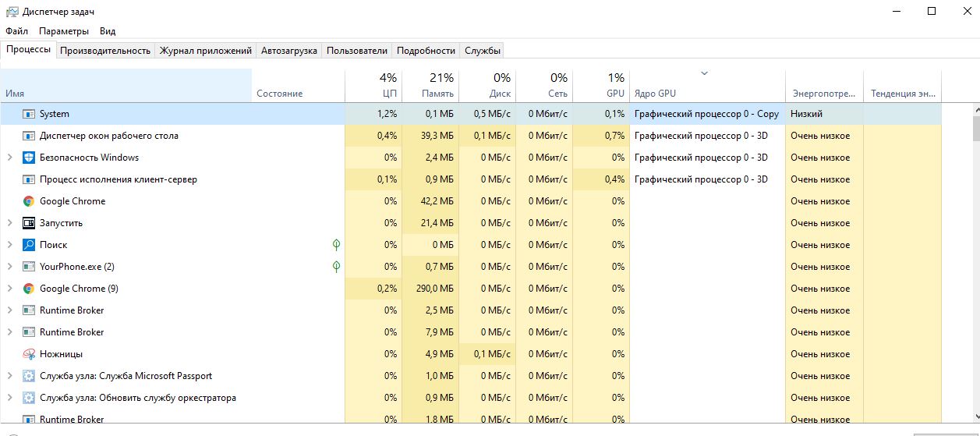Viewport: 980px width, 436px height.
Task: Expand the YourPhone.exe (2) group
Action: click(x=10, y=267)
